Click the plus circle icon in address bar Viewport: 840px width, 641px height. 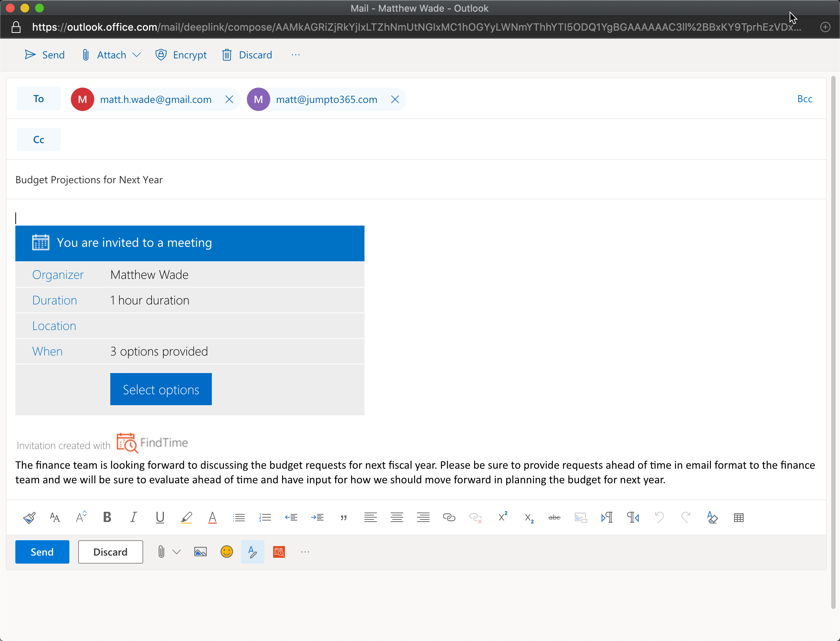pyautogui.click(x=825, y=27)
